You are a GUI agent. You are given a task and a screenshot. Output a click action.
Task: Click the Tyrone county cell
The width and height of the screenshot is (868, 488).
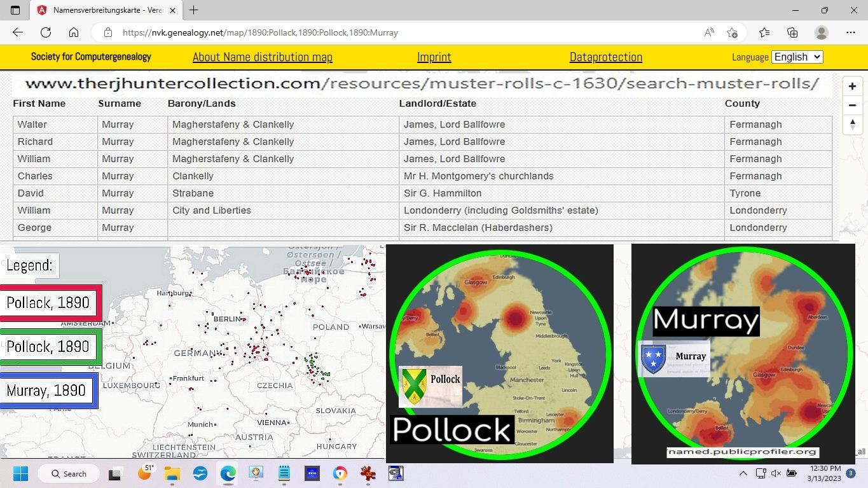pyautogui.click(x=778, y=193)
